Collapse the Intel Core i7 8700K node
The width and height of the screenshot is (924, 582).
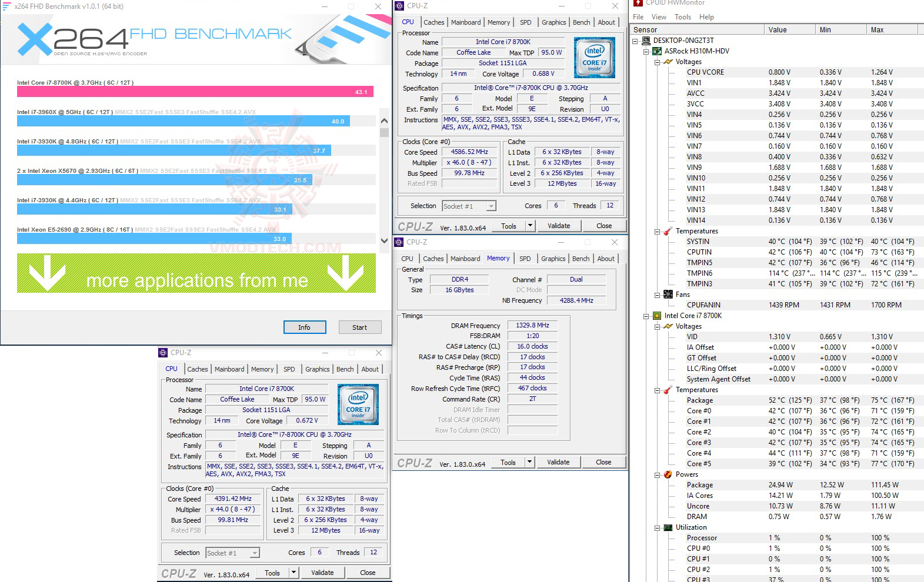pyautogui.click(x=646, y=316)
